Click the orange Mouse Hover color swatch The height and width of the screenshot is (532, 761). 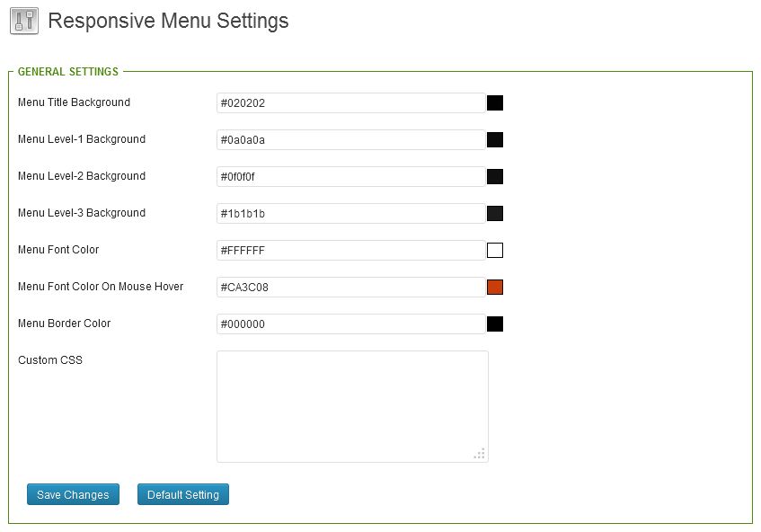(x=495, y=288)
